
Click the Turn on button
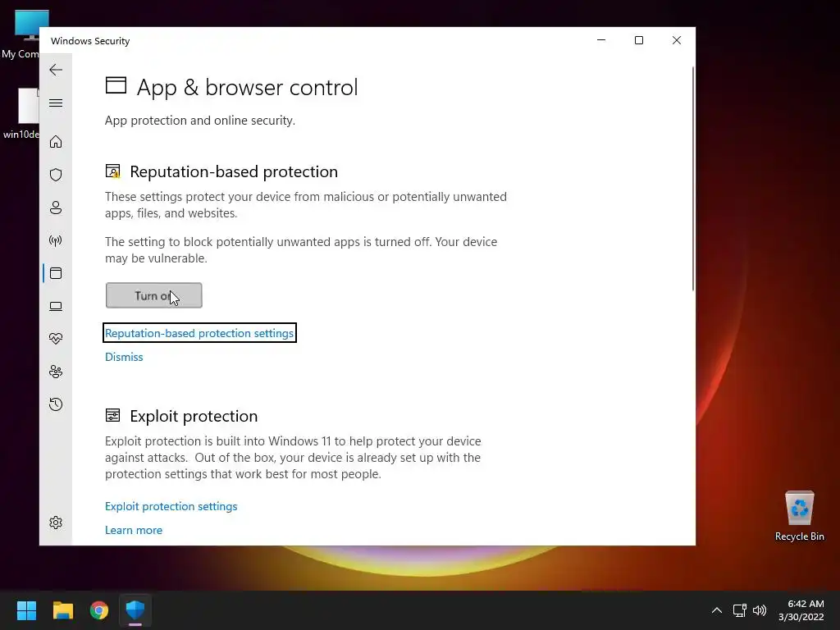pyautogui.click(x=153, y=295)
